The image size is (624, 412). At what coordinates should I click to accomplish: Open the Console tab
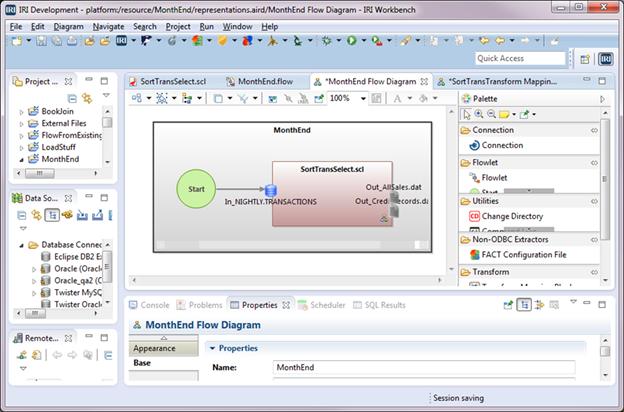coord(149,305)
